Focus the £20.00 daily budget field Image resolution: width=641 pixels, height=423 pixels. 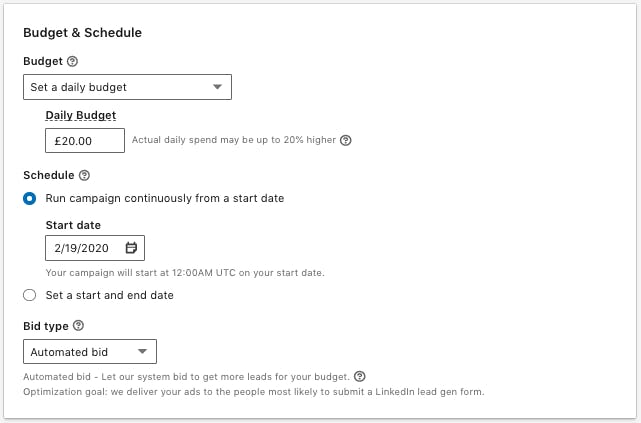click(x=85, y=141)
